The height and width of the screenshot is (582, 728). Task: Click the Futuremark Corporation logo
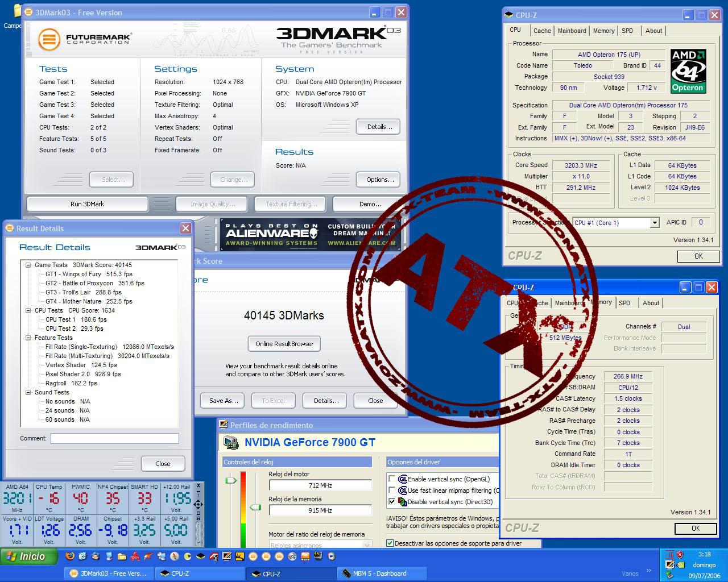tap(85, 39)
